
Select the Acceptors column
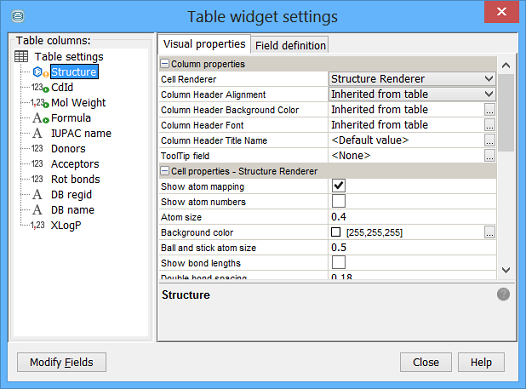pos(75,164)
